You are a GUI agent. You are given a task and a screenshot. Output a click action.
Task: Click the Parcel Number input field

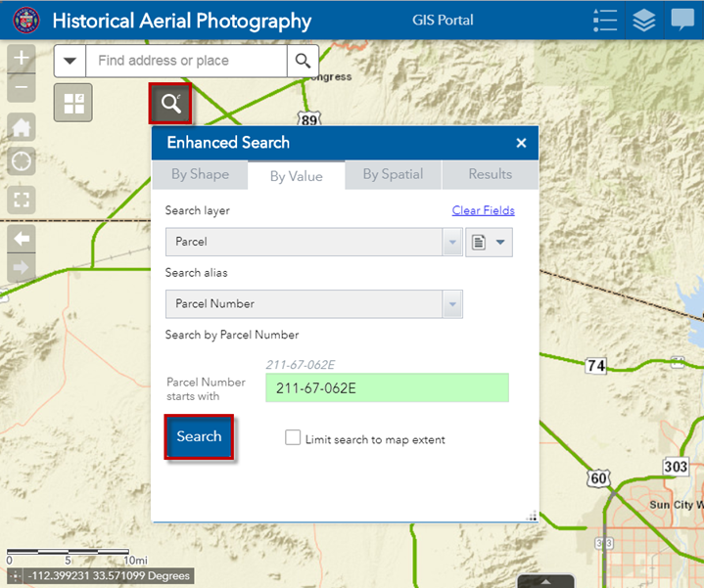pyautogui.click(x=387, y=388)
